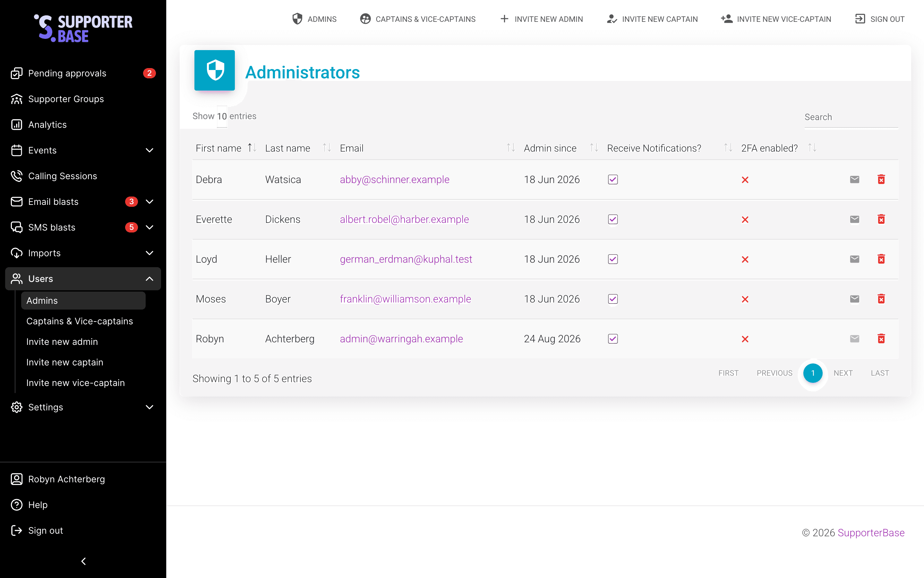Expand the Settings menu chevron

pos(149,407)
